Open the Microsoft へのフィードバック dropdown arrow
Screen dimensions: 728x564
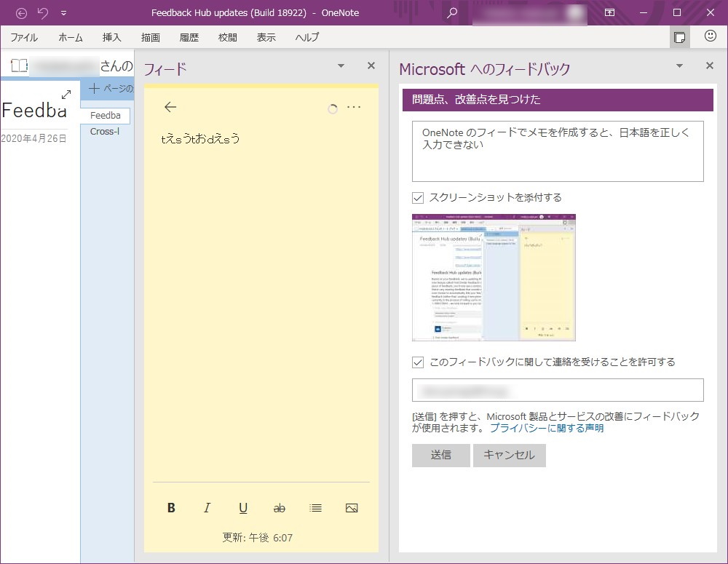pyautogui.click(x=679, y=65)
